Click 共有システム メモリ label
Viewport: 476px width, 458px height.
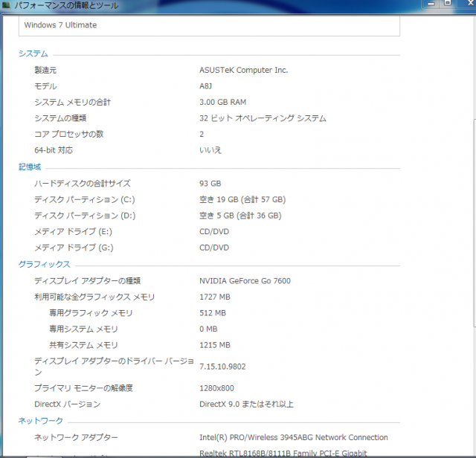click(x=83, y=346)
